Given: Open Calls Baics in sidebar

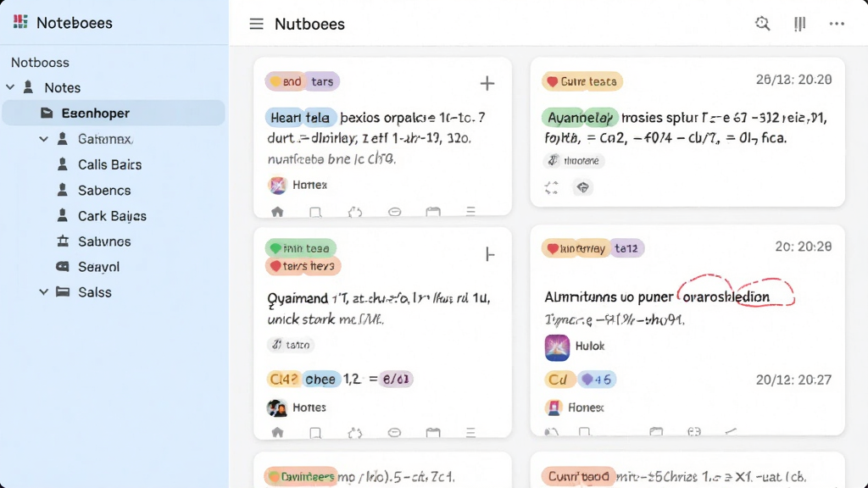Looking at the screenshot, I should coord(109,164).
